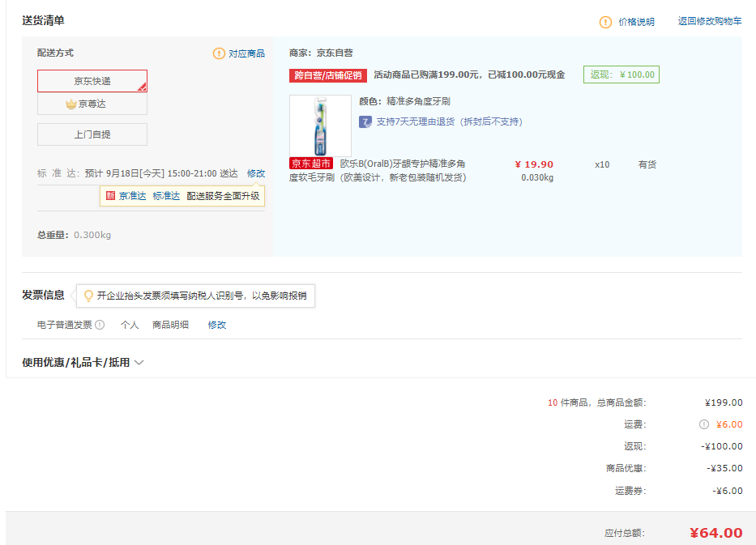Choose 上门自提 pickup option
Image resolution: width=756 pixels, height=545 pixels.
point(92,134)
